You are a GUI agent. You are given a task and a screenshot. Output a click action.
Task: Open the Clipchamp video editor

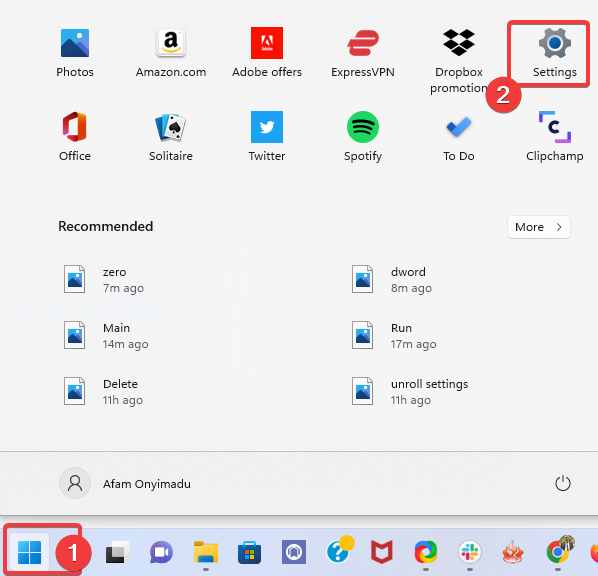555,137
